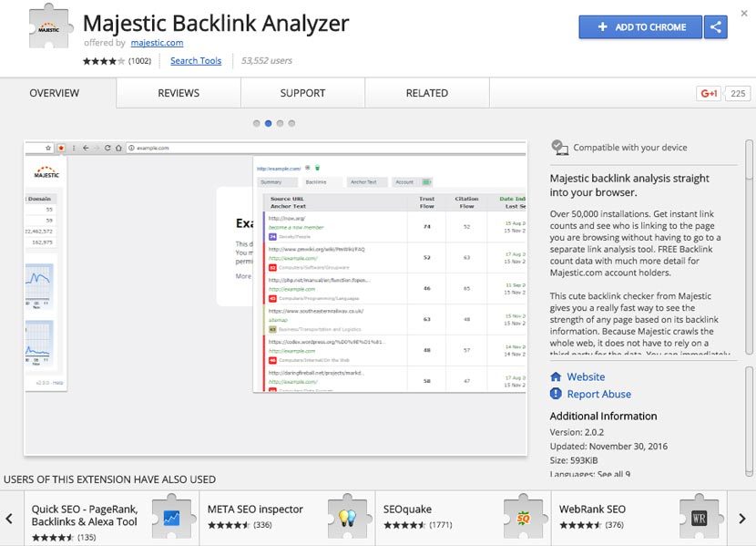756x546 pixels.
Task: Close the extension detail overlay
Action: click(x=744, y=14)
